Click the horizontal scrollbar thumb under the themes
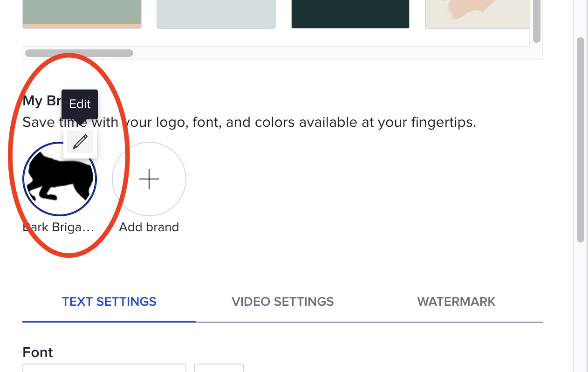588x372 pixels. (x=79, y=53)
